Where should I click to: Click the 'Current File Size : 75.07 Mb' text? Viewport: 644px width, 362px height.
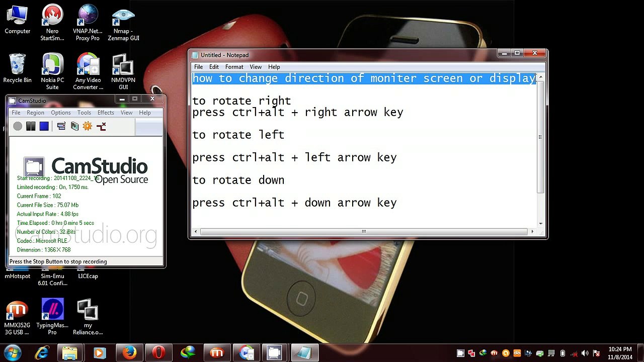(48, 205)
